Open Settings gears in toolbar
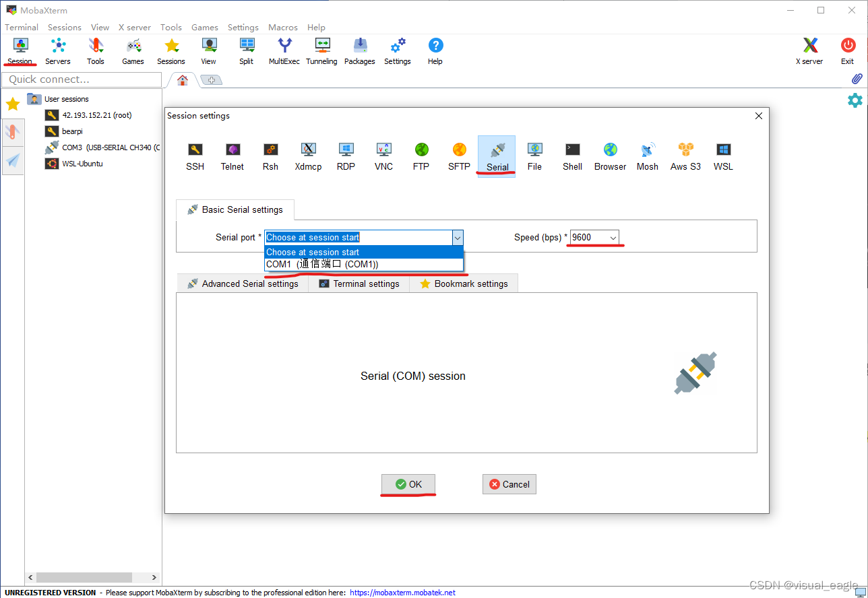The height and width of the screenshot is (598, 868). click(x=398, y=52)
